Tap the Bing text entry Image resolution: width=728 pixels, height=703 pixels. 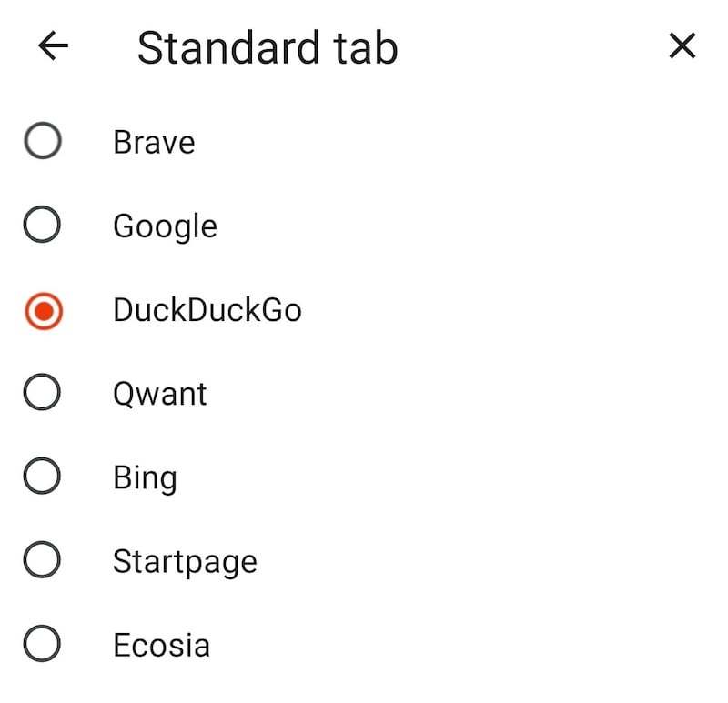pos(145,477)
